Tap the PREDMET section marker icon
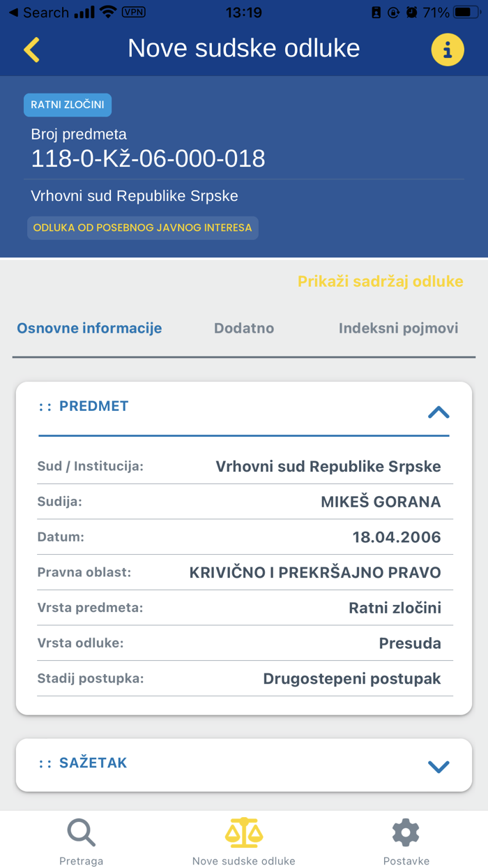The image size is (488, 868). [43, 405]
